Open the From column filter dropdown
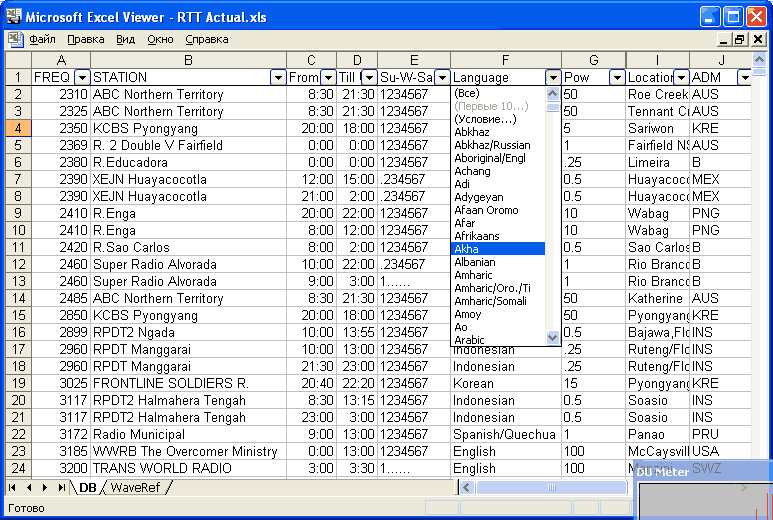773x520 pixels. 328,77
